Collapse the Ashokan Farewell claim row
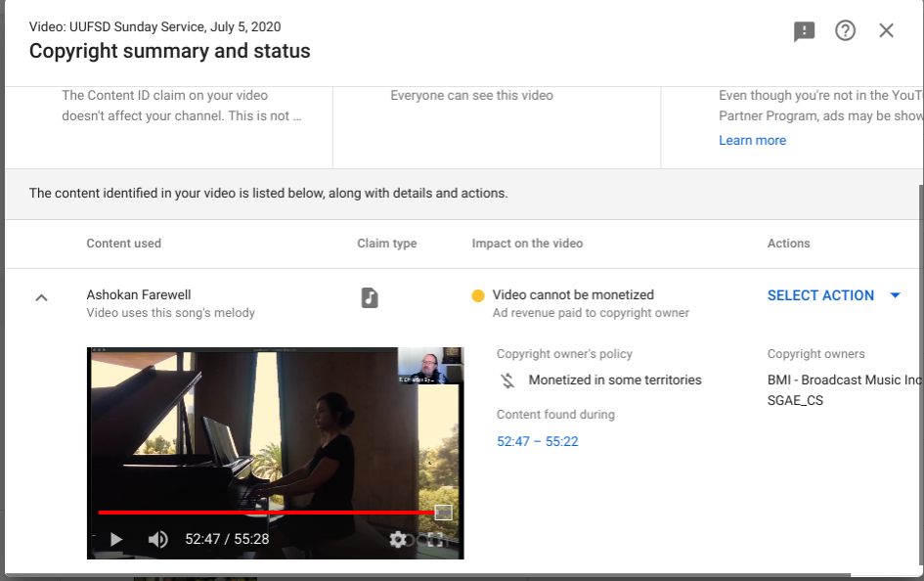924x581 pixels. click(41, 297)
